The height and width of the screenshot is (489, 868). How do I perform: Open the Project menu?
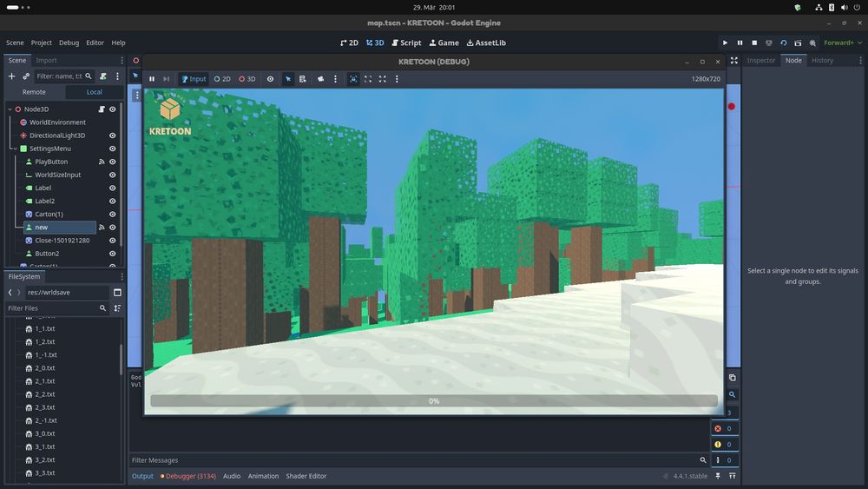42,43
